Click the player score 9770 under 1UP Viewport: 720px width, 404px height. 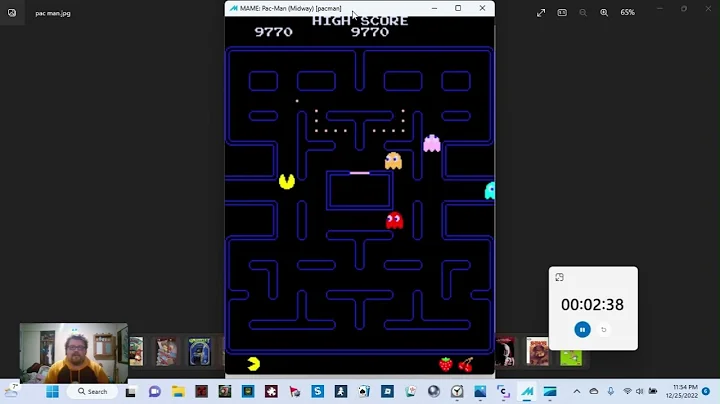[x=273, y=32]
